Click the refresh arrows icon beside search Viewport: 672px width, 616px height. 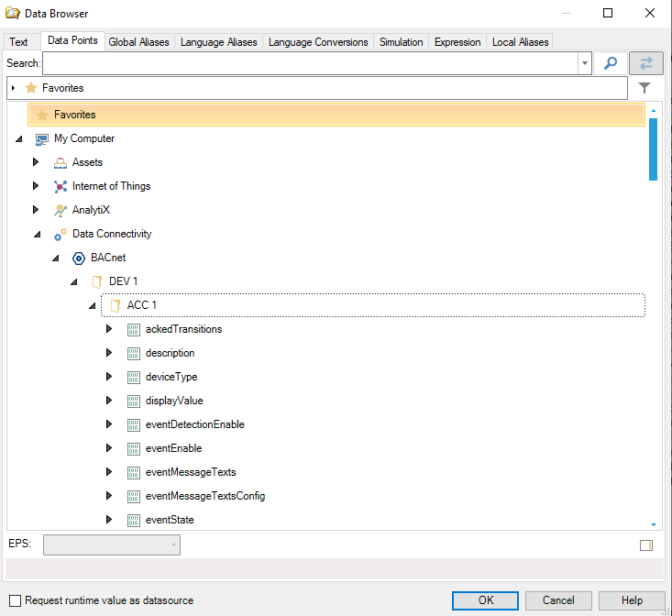coord(646,63)
